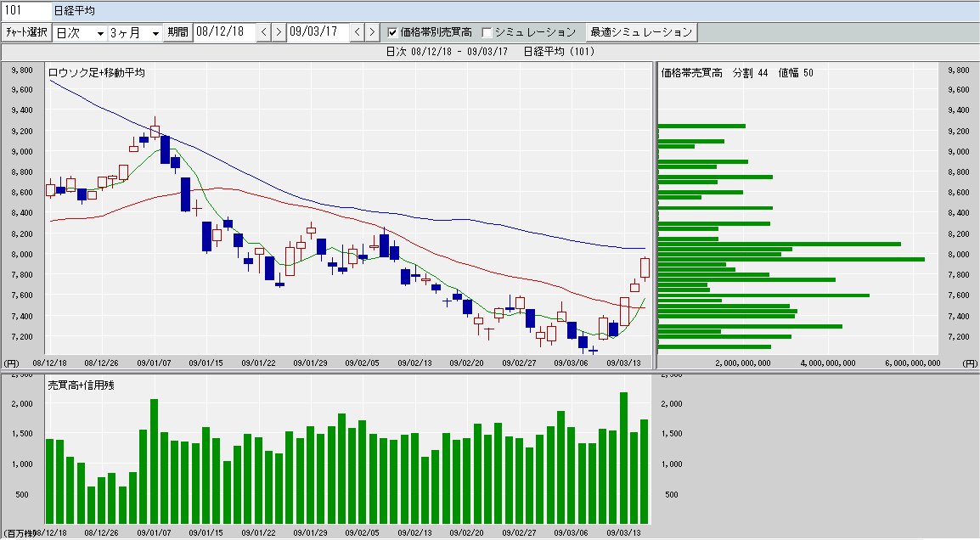The image size is (980, 540).
Task: Select the end date field 09/03/17
Action: point(317,32)
